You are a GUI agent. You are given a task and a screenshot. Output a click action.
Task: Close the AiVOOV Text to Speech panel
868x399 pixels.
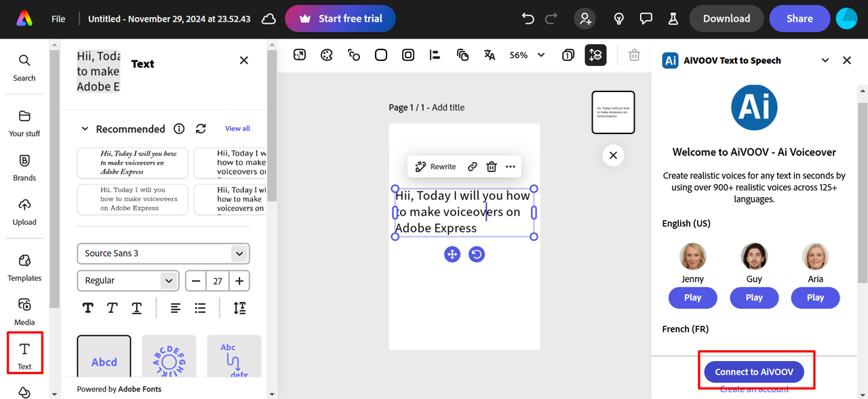pos(847,60)
